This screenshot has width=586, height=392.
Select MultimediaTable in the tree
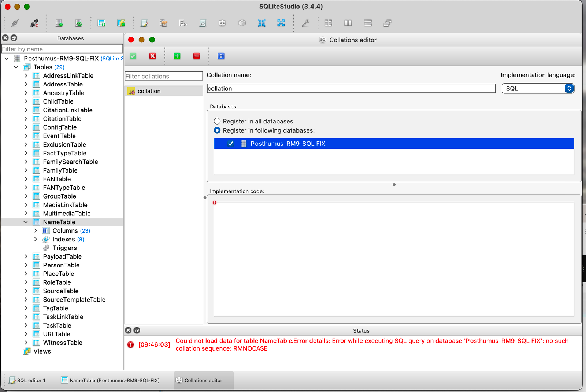point(67,214)
